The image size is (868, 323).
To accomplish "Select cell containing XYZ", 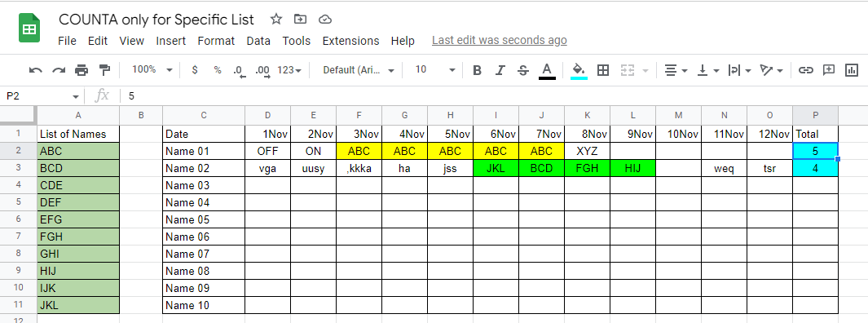I will (588, 151).
